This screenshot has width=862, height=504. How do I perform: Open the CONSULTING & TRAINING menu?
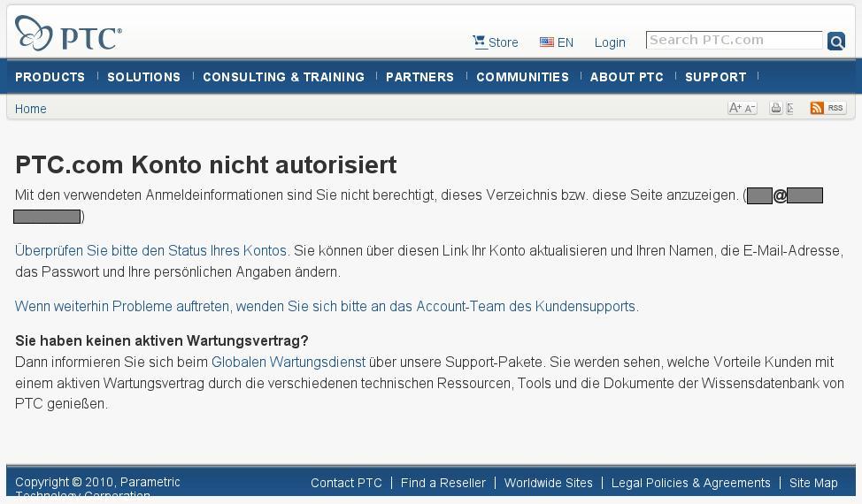[x=284, y=77]
